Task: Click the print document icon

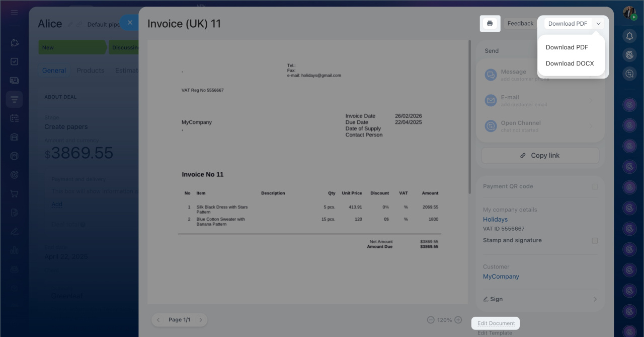Action: coord(490,23)
